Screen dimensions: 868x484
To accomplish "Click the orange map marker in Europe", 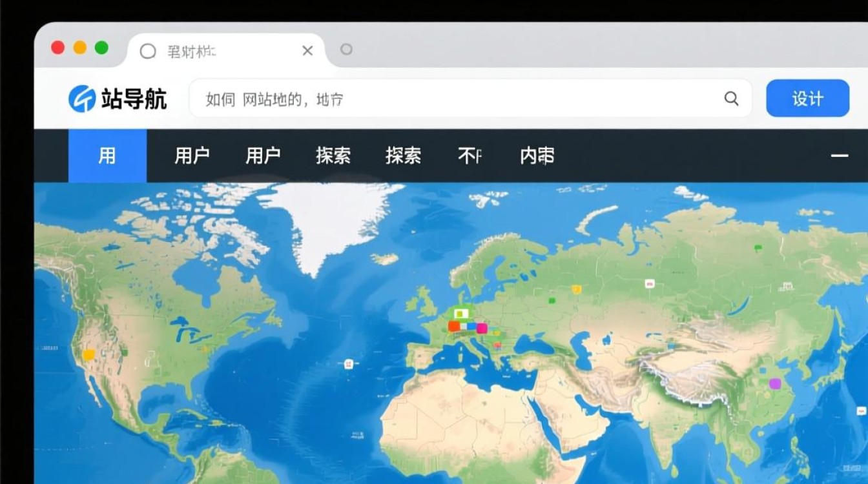I will click(454, 327).
